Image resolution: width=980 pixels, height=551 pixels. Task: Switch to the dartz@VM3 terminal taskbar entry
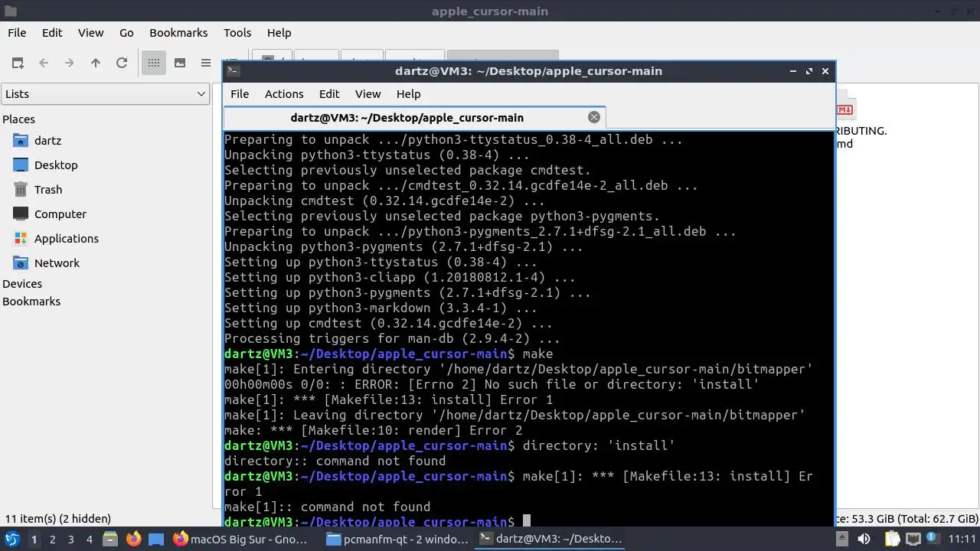coord(550,539)
